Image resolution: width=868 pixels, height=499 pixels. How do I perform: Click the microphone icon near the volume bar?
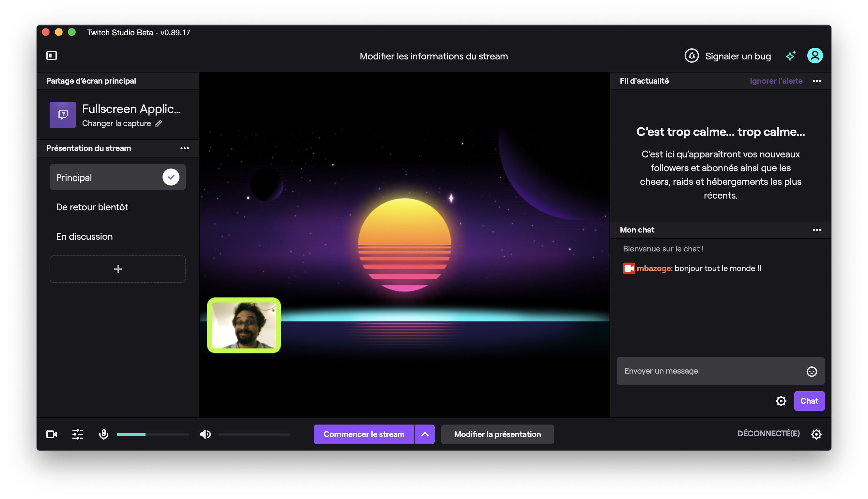tap(104, 434)
